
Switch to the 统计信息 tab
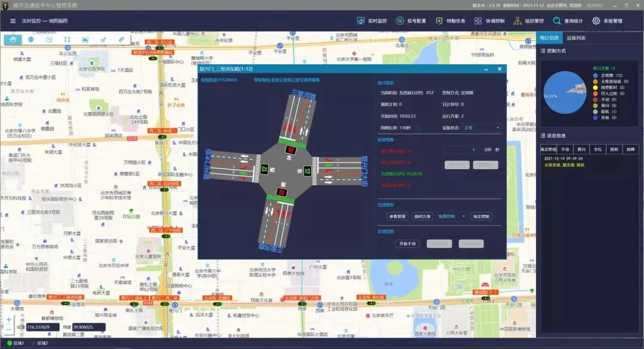[x=549, y=38]
